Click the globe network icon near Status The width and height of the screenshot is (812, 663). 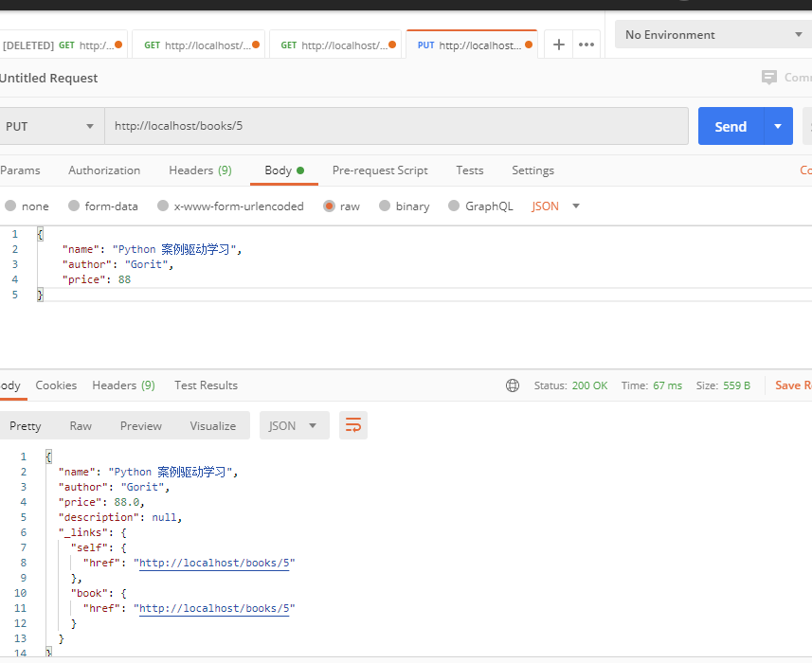click(x=513, y=385)
